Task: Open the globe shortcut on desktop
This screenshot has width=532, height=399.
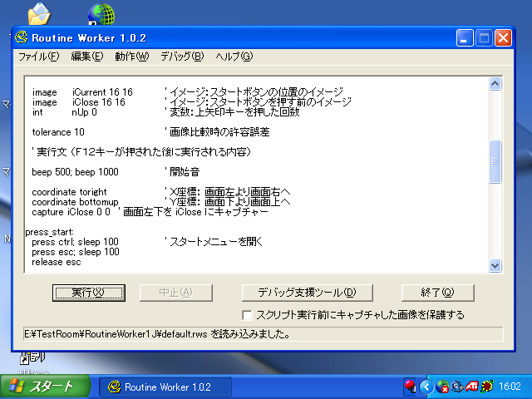Action: [x=101, y=14]
